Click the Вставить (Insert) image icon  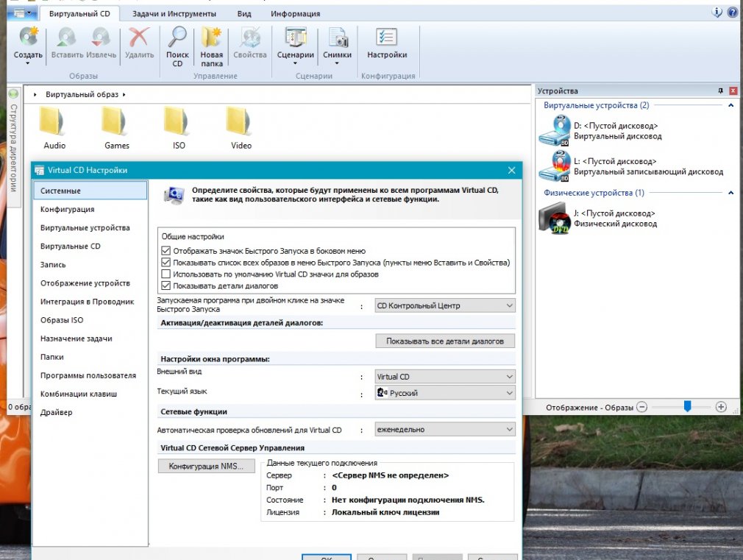pos(67,38)
